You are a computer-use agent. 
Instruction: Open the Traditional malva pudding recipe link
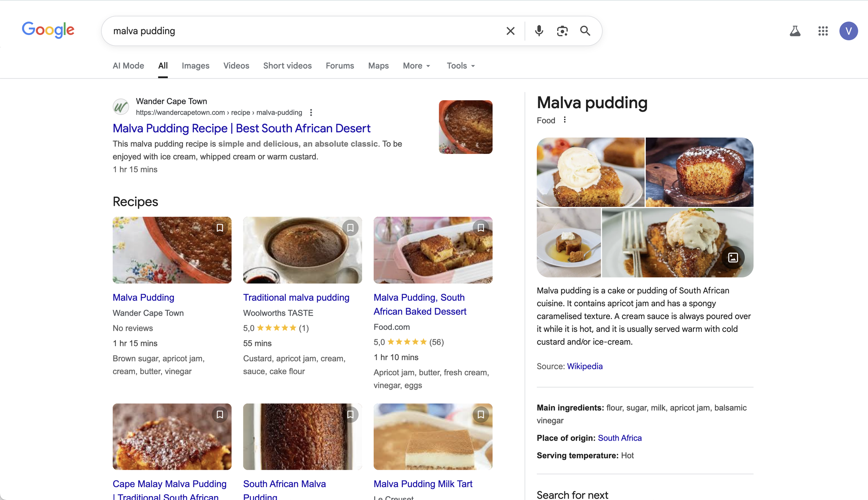click(x=296, y=297)
